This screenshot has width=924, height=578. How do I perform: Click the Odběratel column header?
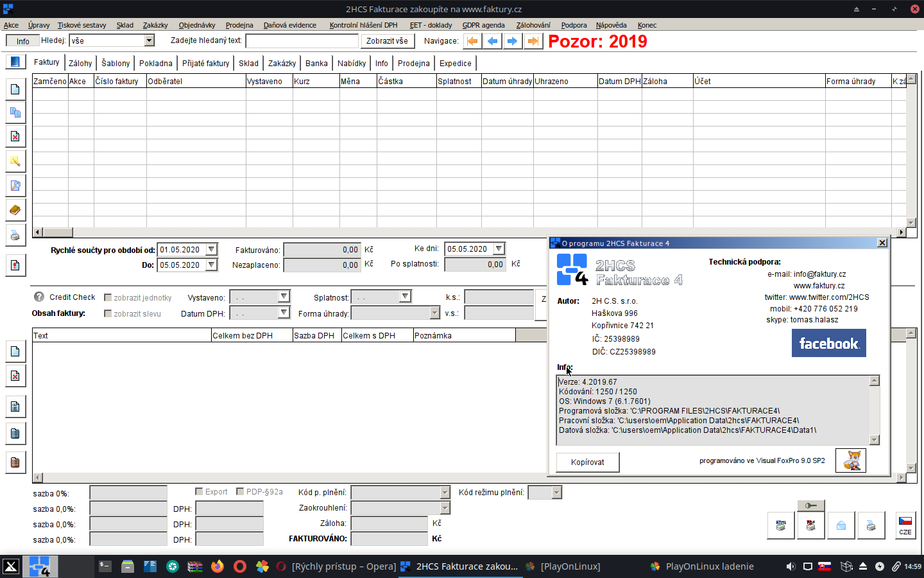[196, 81]
